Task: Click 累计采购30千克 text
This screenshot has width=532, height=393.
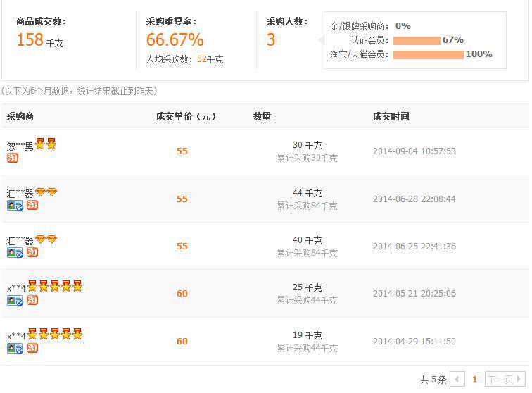Action: 307,158
